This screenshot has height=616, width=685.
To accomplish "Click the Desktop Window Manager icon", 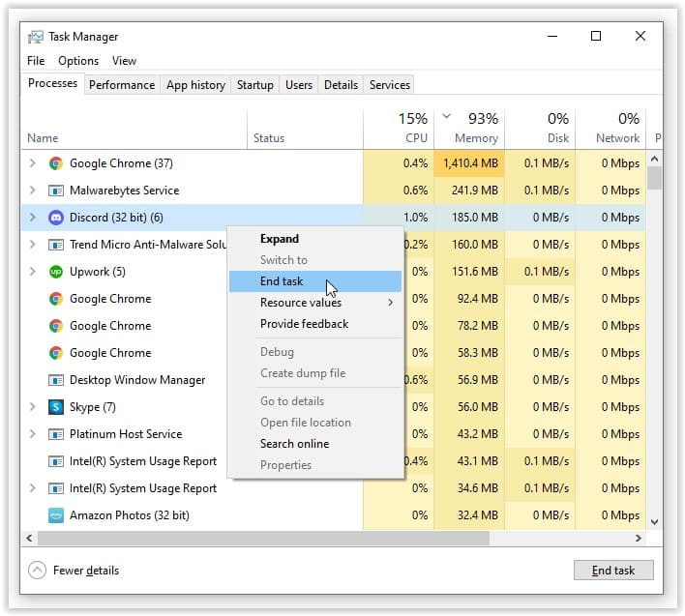I will tap(55, 380).
